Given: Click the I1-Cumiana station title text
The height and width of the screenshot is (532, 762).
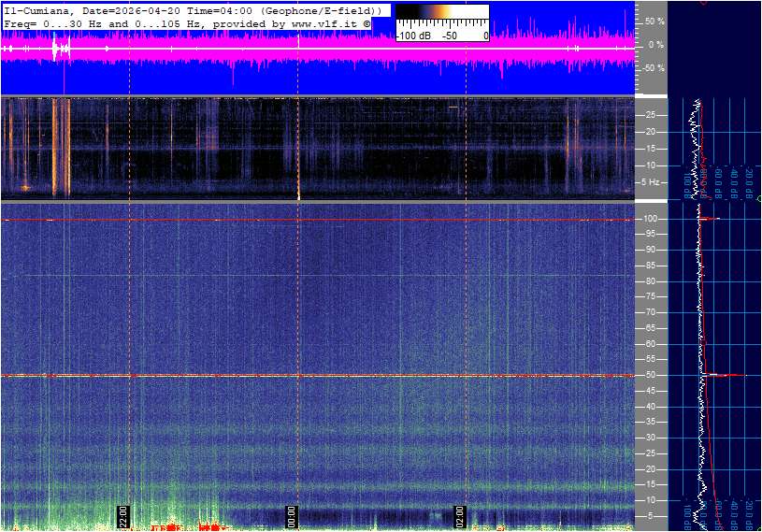Looking at the screenshot, I should point(36,10).
